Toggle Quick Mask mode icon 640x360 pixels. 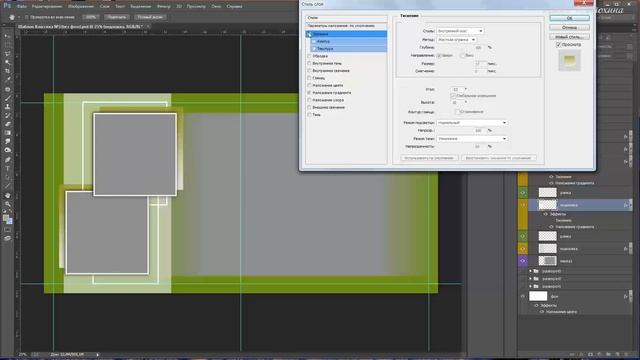tap(7, 230)
